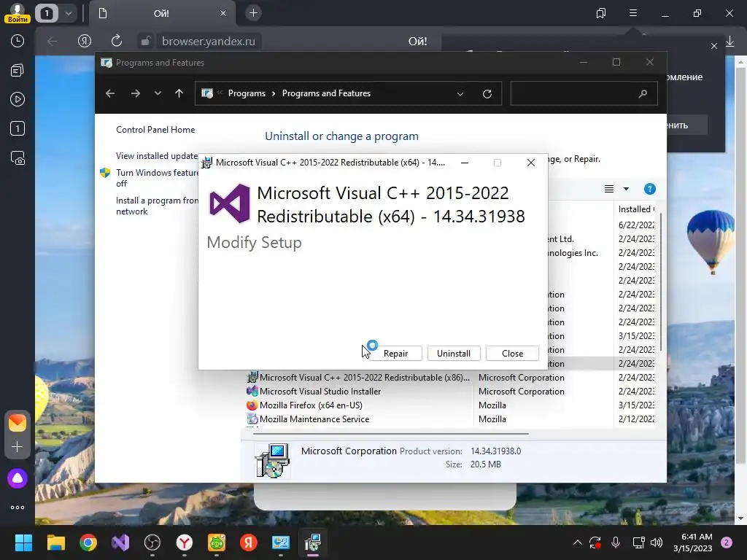
Task: Click the Yandex browser Войти profile button
Action: [x=18, y=13]
